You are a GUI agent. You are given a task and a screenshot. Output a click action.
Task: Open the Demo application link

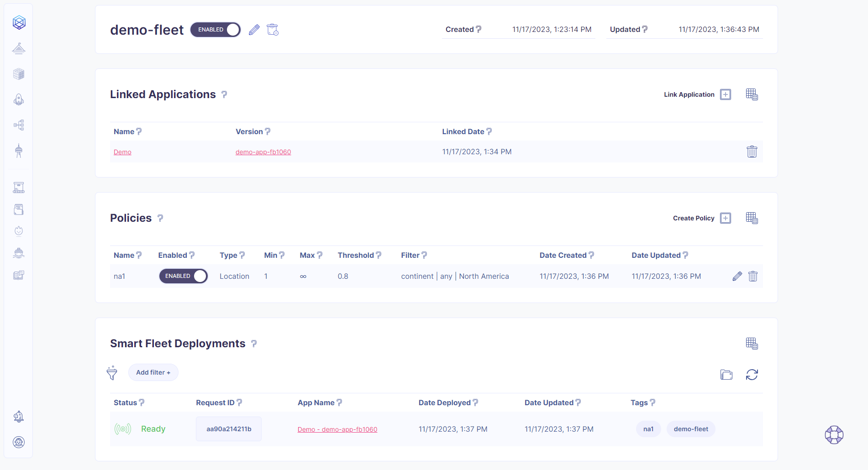pos(122,152)
